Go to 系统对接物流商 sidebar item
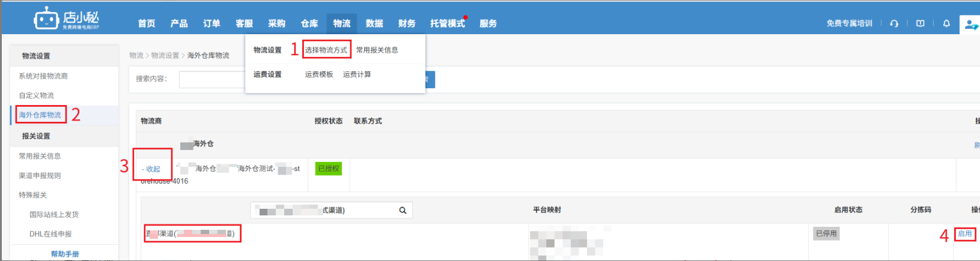The width and height of the screenshot is (980, 261). pyautogui.click(x=43, y=76)
